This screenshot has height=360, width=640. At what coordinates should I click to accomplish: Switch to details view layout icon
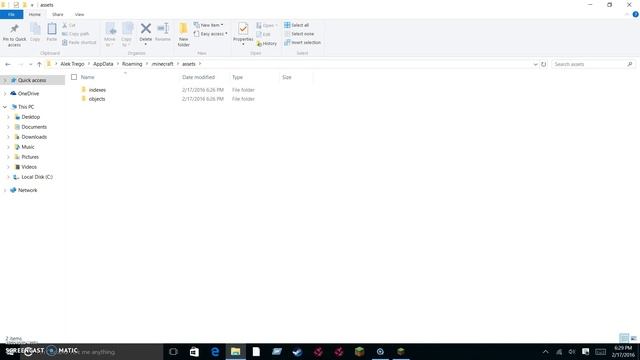624,338
